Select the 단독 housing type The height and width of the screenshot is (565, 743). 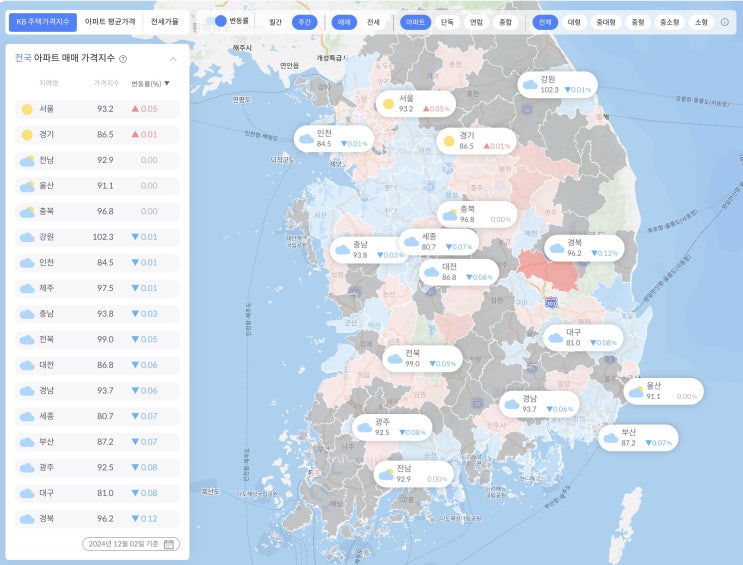tap(447, 22)
